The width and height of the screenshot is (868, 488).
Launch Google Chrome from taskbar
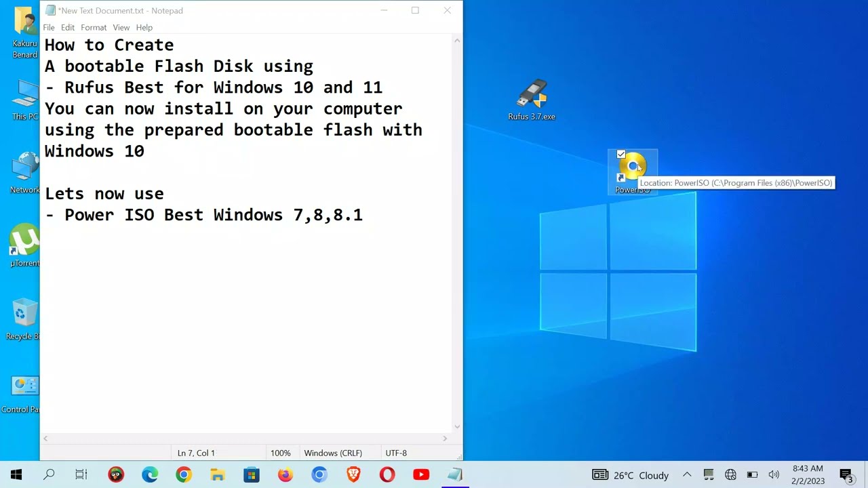pos(184,474)
